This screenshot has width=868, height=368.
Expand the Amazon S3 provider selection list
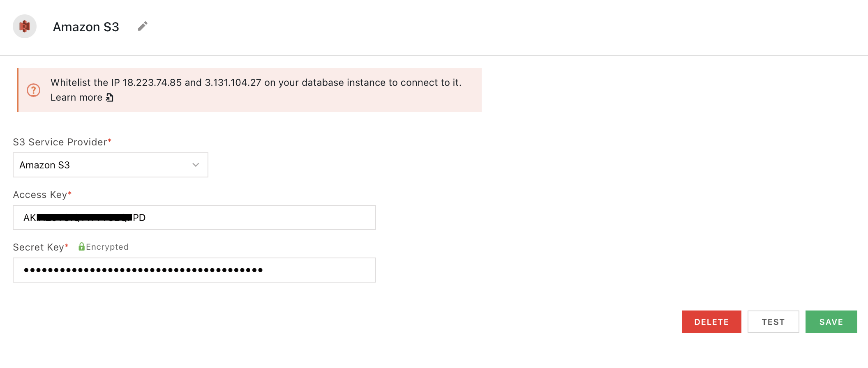coord(110,165)
